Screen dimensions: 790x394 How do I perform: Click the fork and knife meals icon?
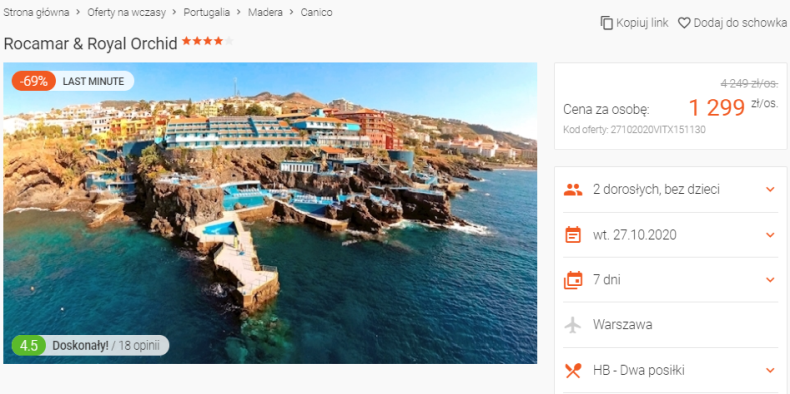click(573, 370)
